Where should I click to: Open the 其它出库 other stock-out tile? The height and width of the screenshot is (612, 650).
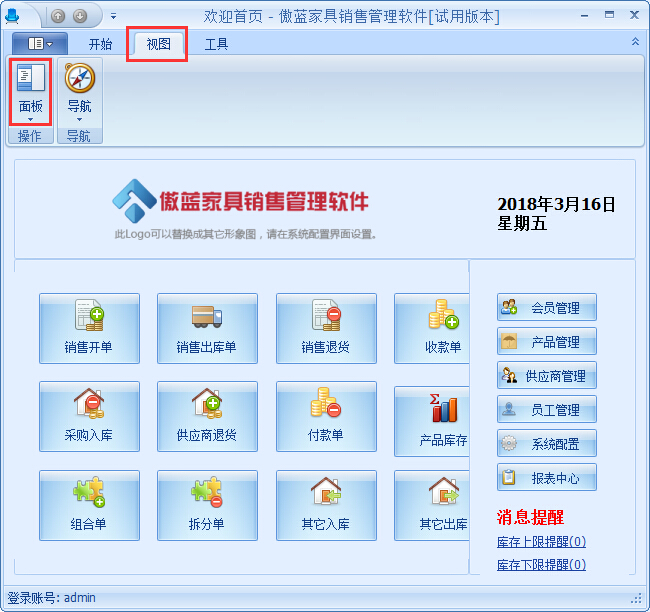[x=432, y=505]
